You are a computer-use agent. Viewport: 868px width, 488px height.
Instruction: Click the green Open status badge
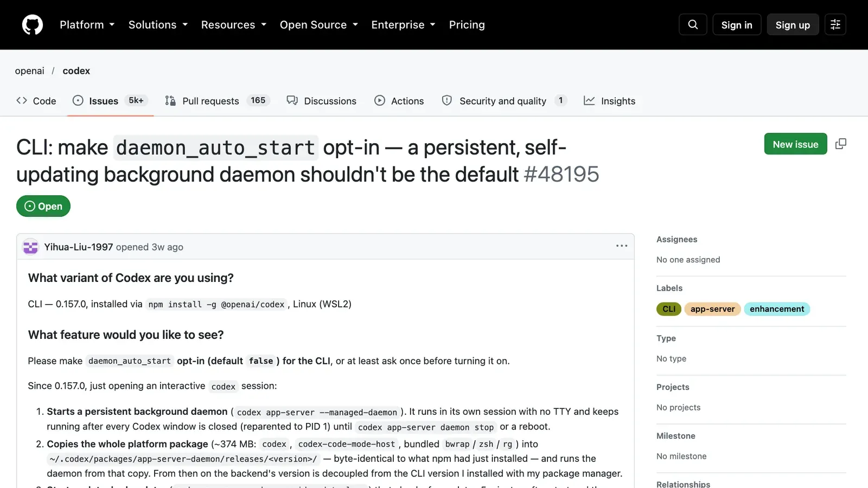coord(43,206)
